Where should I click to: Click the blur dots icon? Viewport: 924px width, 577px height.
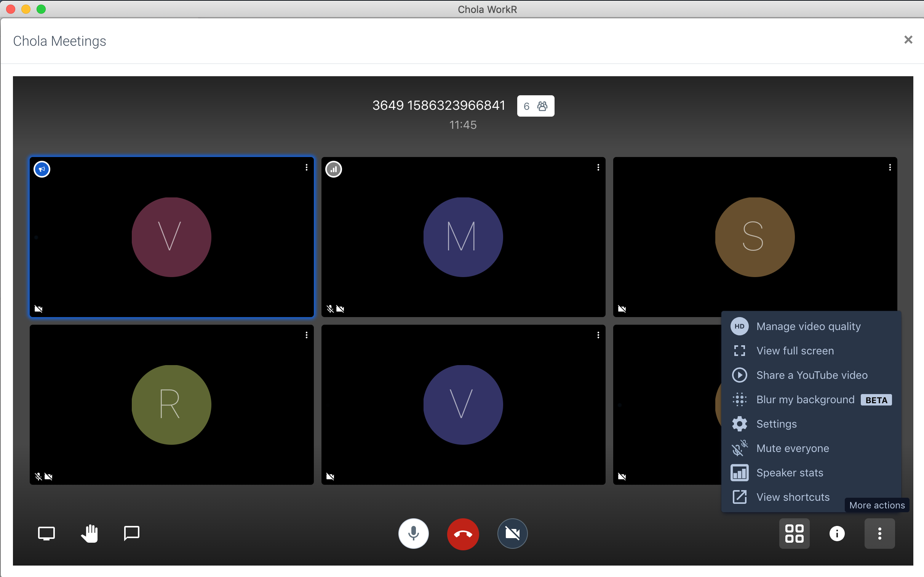point(739,399)
